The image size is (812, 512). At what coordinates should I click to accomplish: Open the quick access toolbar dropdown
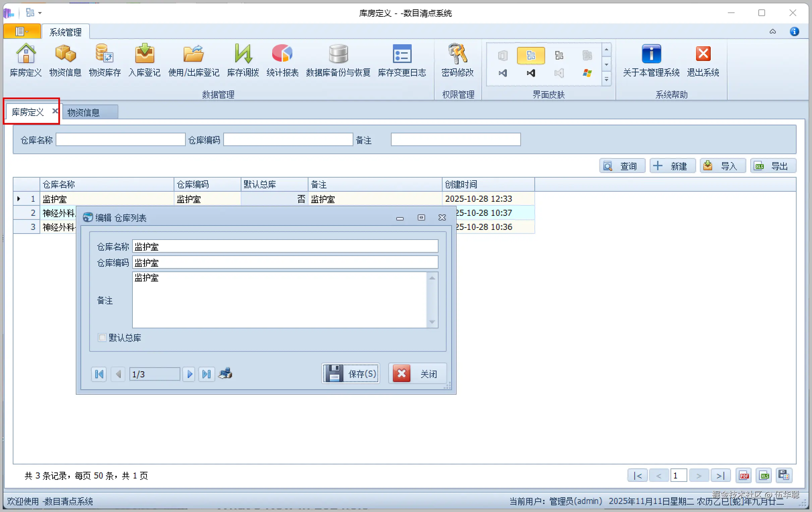[x=40, y=13]
